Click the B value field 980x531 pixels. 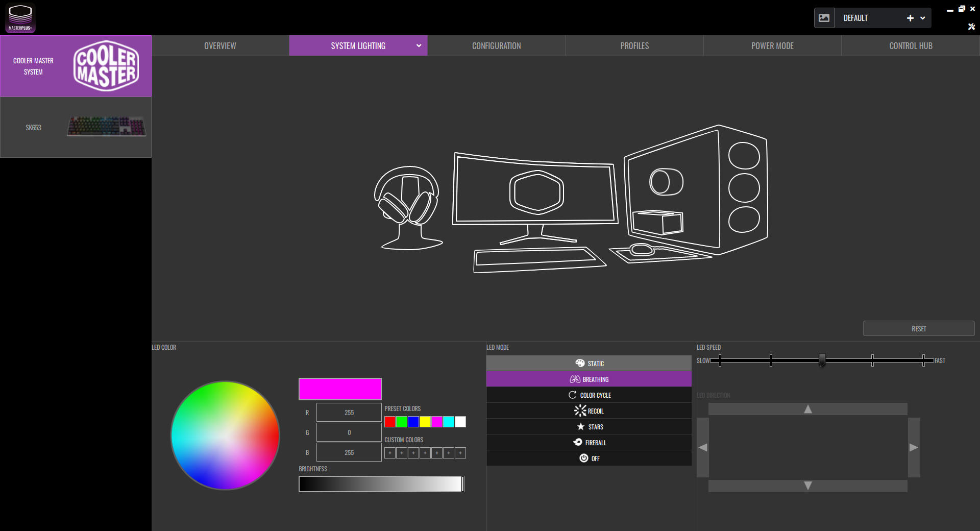pyautogui.click(x=349, y=452)
